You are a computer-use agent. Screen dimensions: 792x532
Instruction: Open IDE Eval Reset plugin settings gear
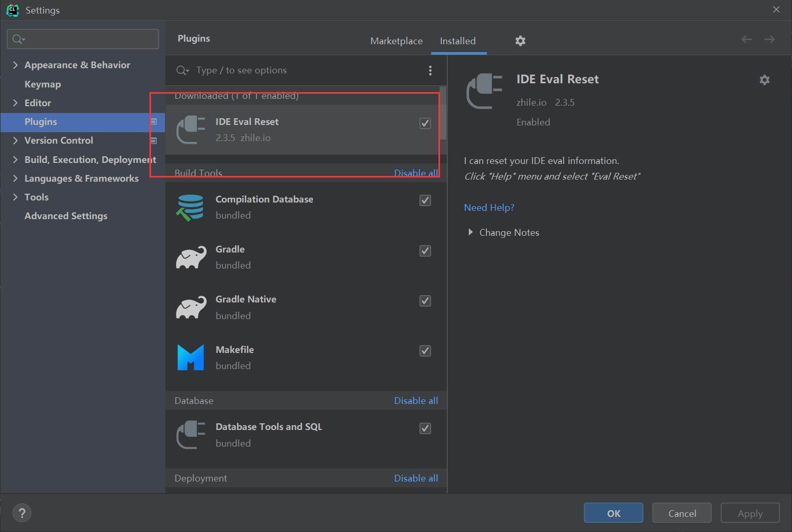[x=764, y=80]
